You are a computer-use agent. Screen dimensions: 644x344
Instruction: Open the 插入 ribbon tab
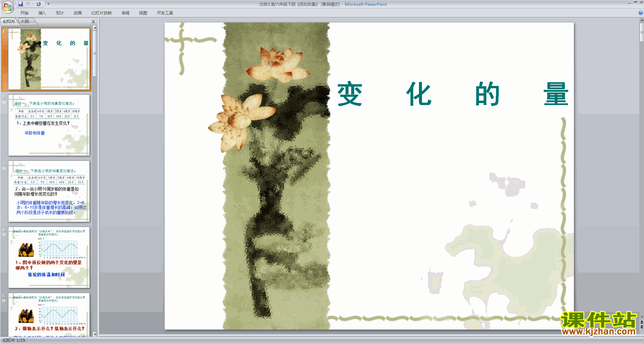click(x=42, y=13)
